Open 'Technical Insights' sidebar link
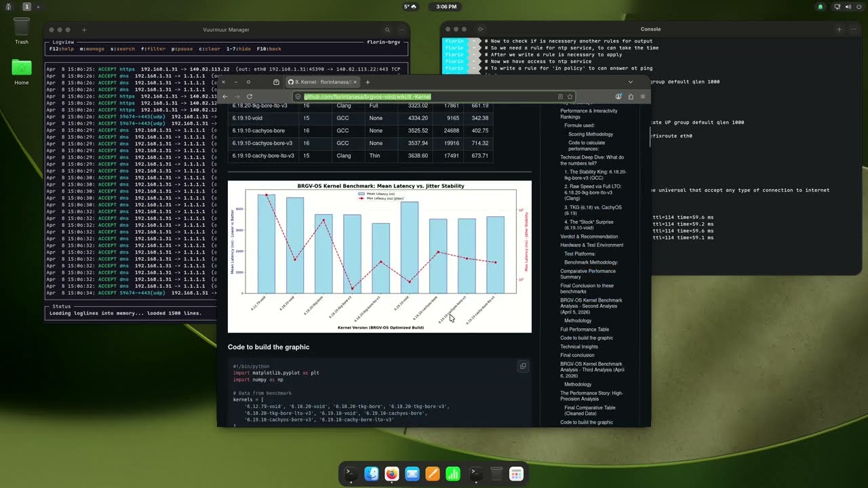Image resolution: width=868 pixels, height=488 pixels. [579, 346]
